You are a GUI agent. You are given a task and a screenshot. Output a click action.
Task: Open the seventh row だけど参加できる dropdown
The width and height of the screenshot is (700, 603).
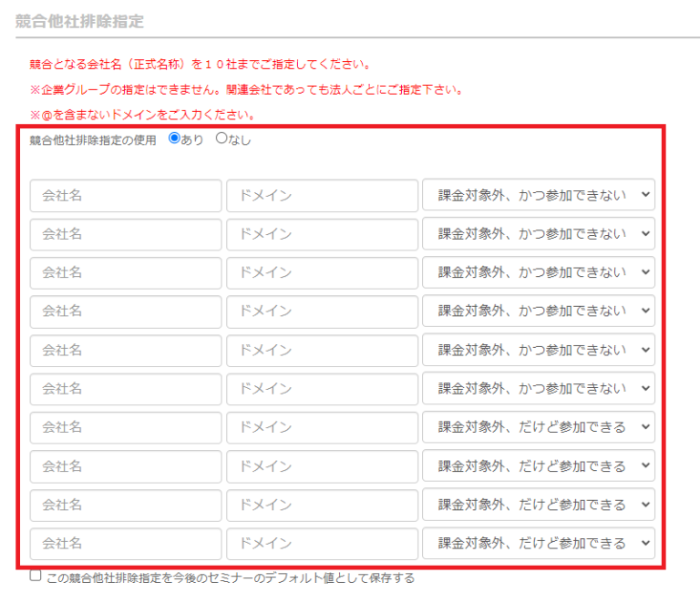coord(538,427)
